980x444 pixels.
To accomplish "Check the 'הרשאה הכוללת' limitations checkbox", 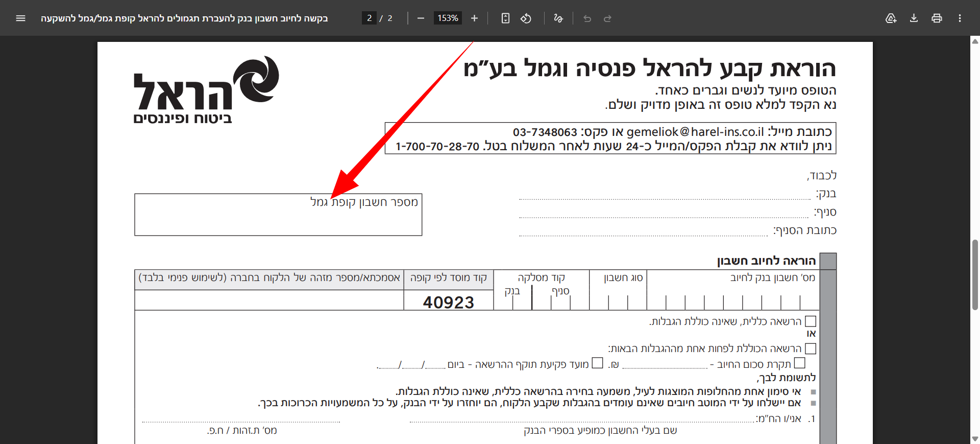I will click(810, 348).
